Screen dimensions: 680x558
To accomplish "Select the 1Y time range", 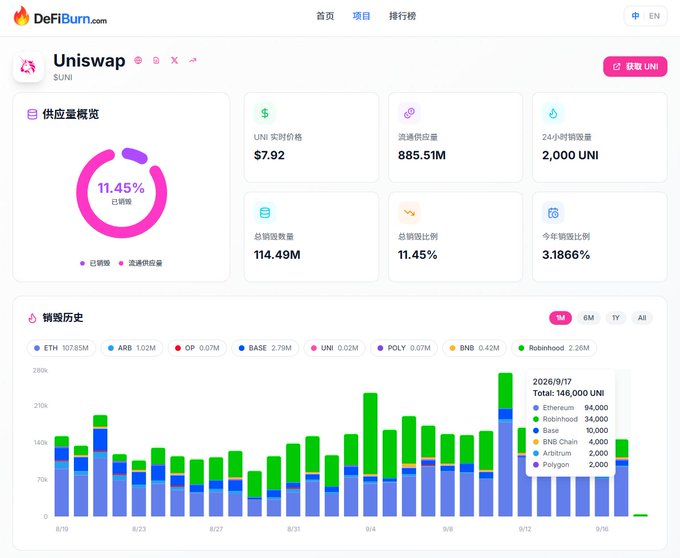I will click(x=616, y=318).
